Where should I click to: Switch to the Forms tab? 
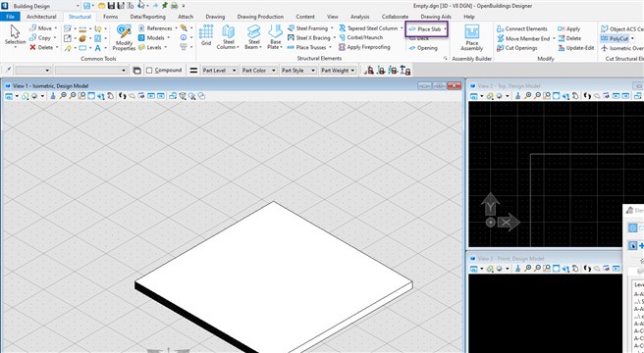point(111,17)
